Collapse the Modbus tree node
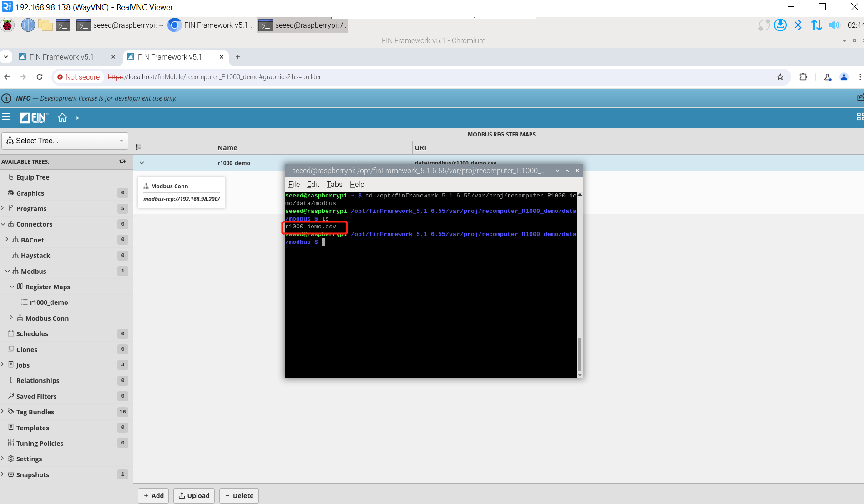This screenshot has height=504, width=864. [x=7, y=271]
